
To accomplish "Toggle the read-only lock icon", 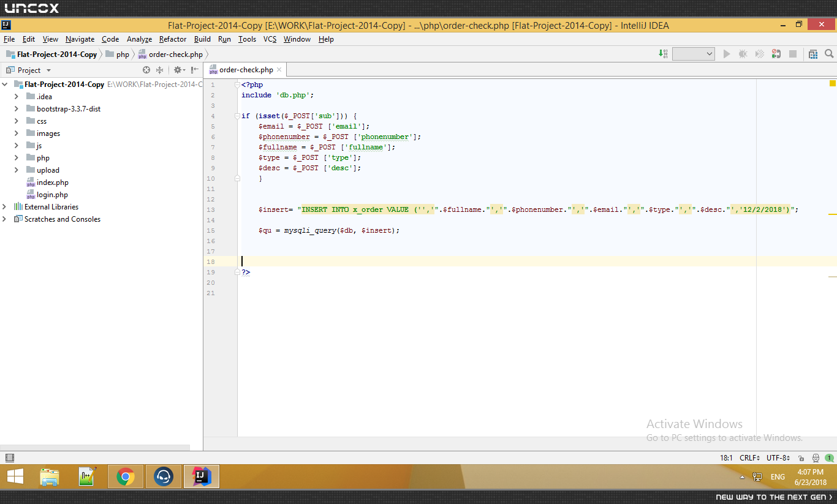I will coord(801,458).
